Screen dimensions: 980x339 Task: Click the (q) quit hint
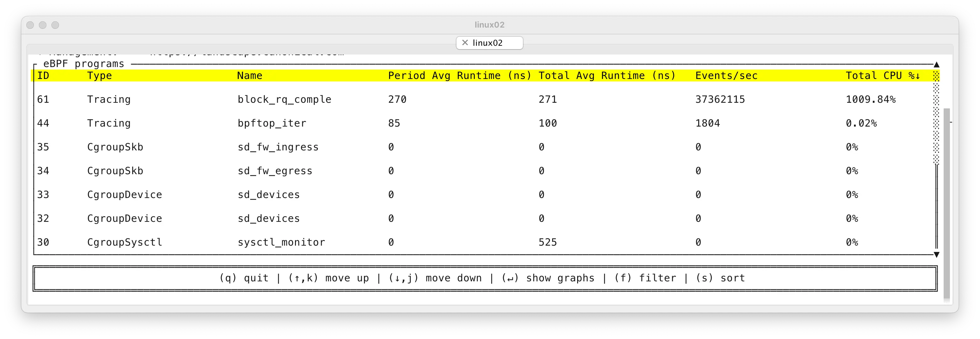click(244, 278)
